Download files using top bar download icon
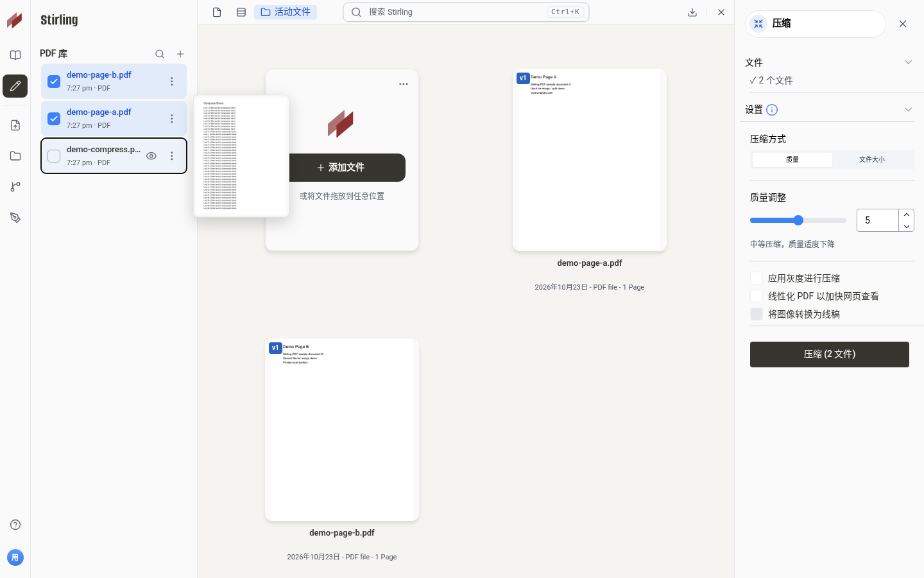924x578 pixels. 692,12
